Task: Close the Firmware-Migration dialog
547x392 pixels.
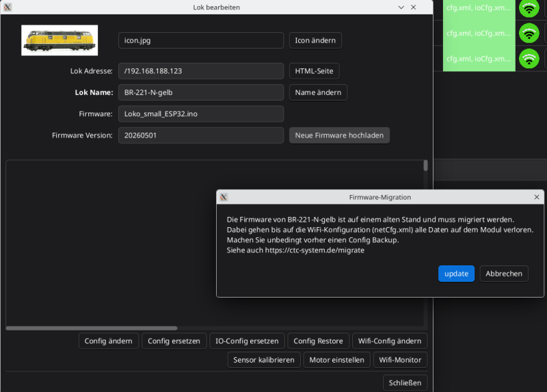Action: coord(537,197)
